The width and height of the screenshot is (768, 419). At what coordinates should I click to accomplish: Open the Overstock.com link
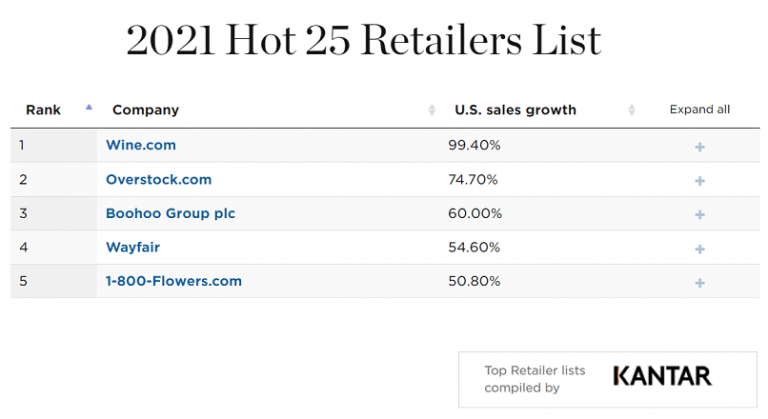pos(159,179)
